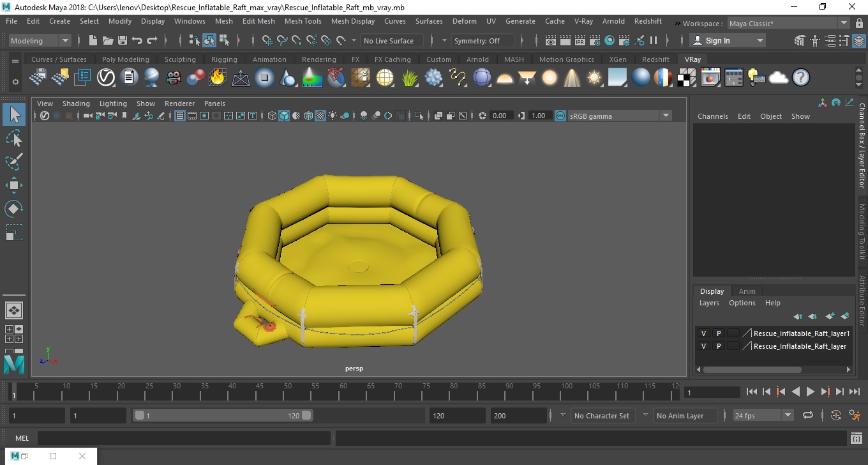
Task: Click the cloud shelf icon
Action: 779,78
